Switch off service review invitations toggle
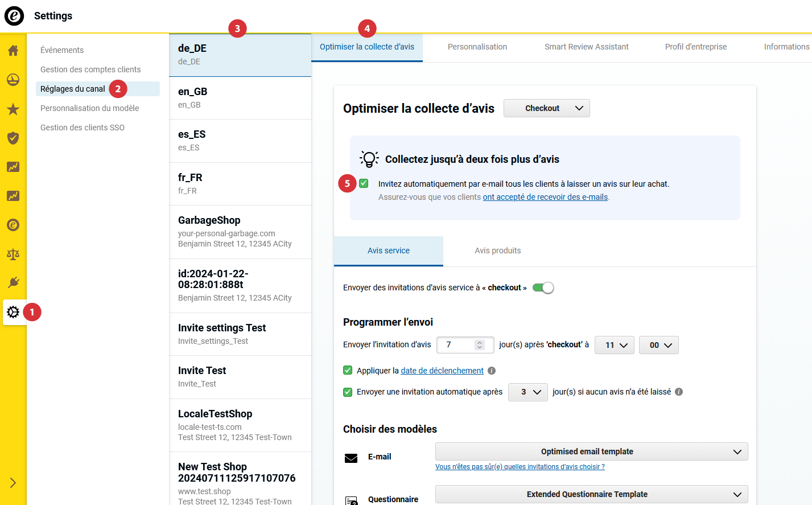The width and height of the screenshot is (812, 505). click(543, 288)
